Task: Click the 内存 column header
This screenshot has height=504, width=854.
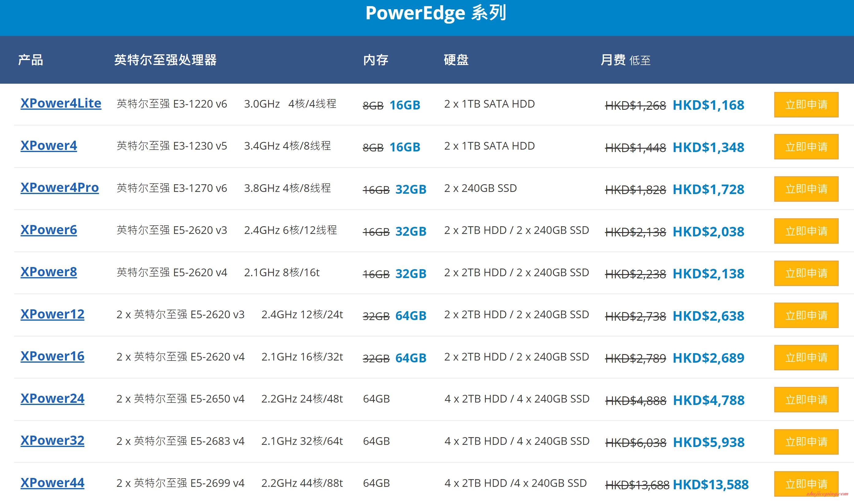Action: 375,60
